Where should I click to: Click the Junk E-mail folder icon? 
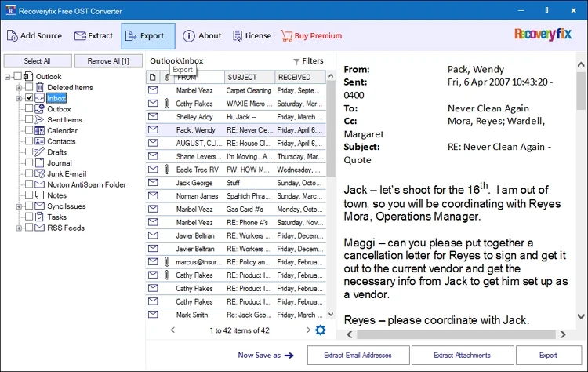tap(39, 173)
